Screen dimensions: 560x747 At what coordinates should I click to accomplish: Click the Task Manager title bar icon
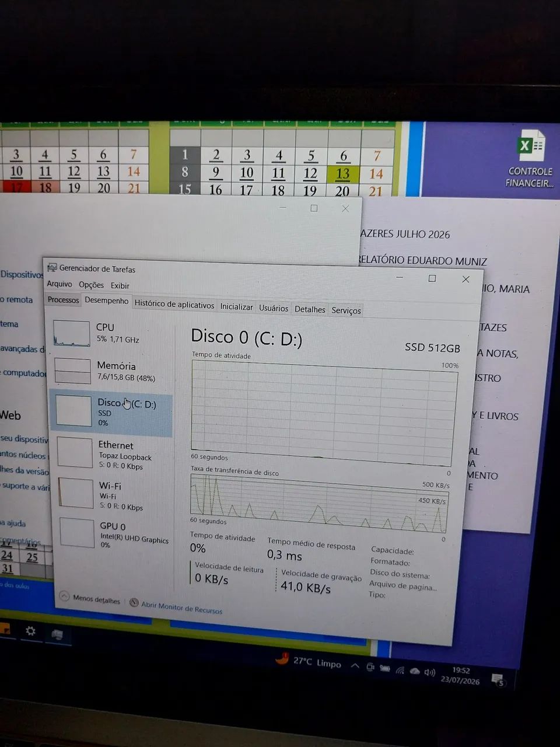[x=52, y=268]
